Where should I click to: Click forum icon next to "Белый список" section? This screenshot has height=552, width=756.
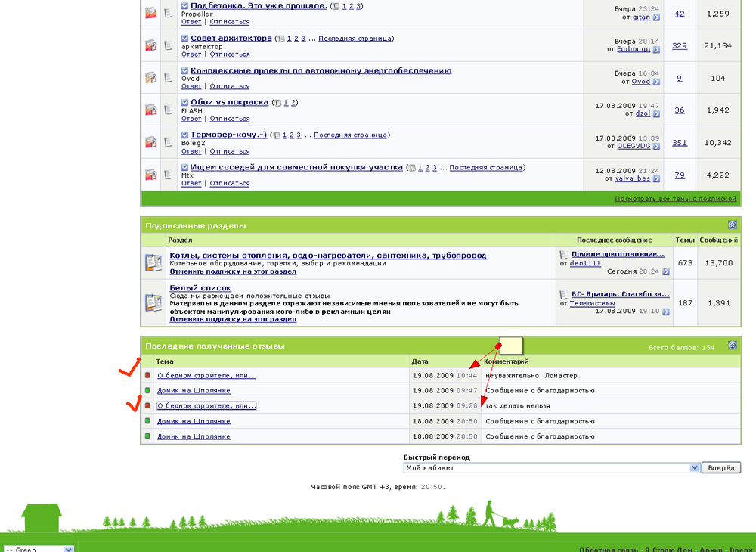154,302
